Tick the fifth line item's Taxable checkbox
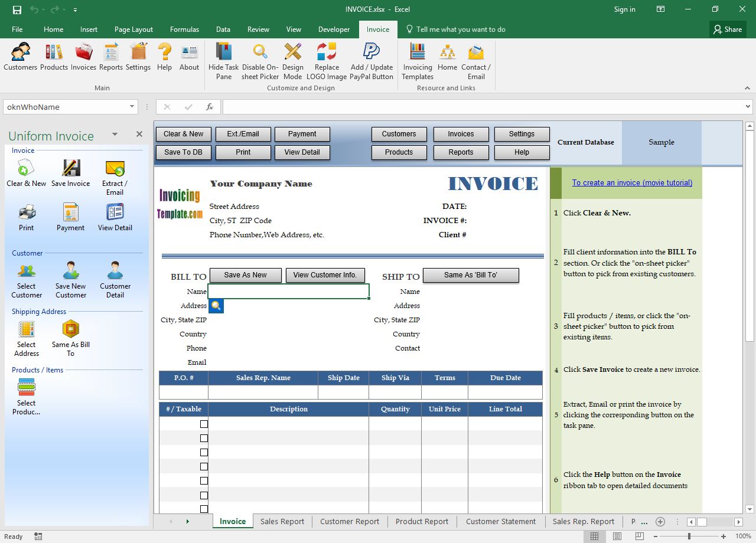Screen dimensions: 756x543 (204, 480)
